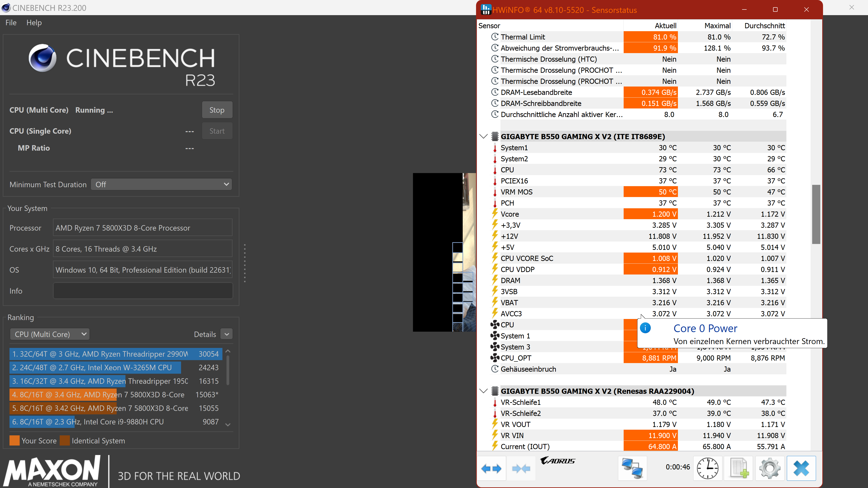Click the ranking list scroll-up arrow

tap(228, 351)
